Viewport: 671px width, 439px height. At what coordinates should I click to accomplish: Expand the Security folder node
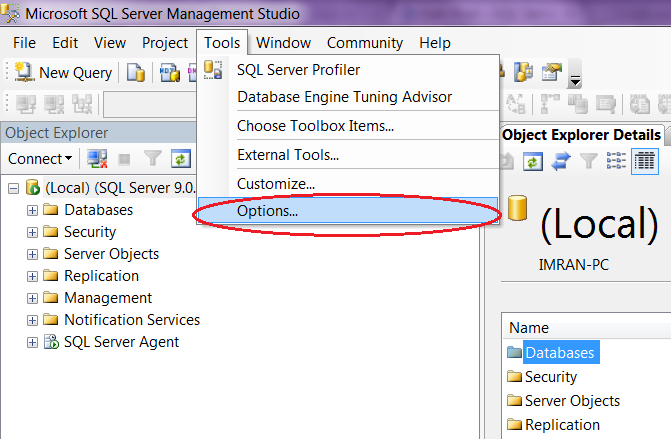[32, 232]
